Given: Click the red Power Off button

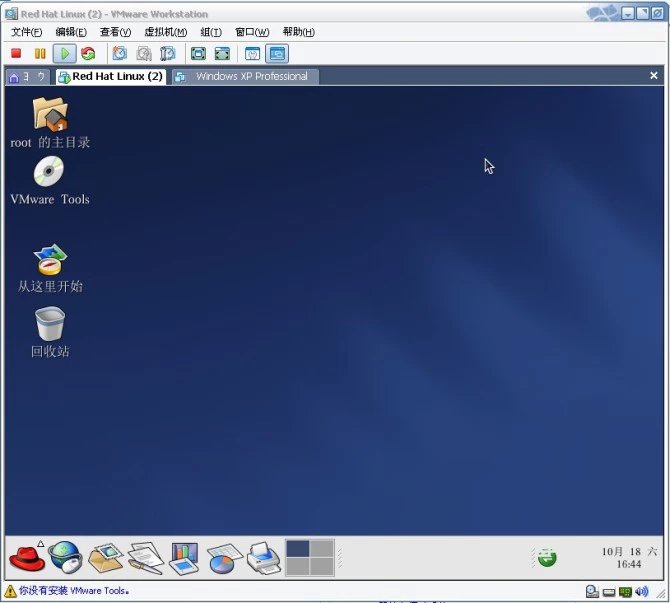Looking at the screenshot, I should (16, 53).
